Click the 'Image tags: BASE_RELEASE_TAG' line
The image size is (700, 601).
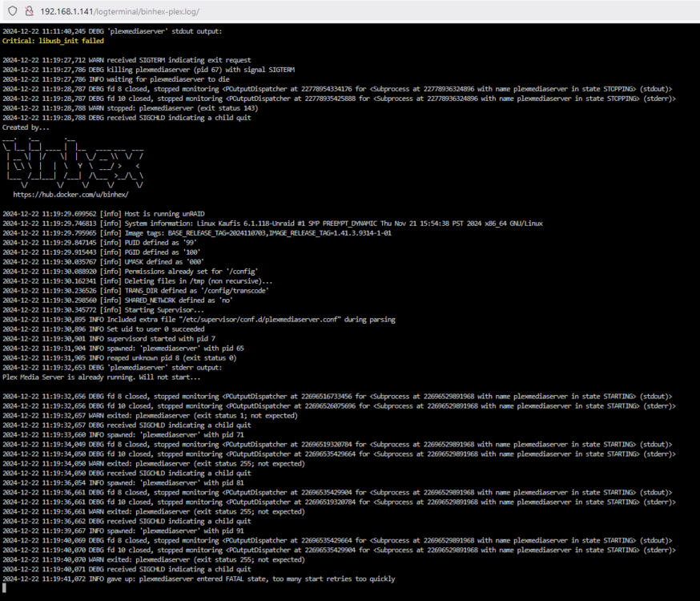197,233
